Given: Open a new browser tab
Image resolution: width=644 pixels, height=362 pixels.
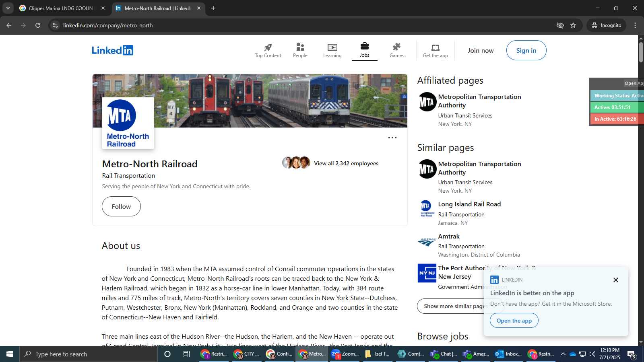Looking at the screenshot, I should 213,8.
